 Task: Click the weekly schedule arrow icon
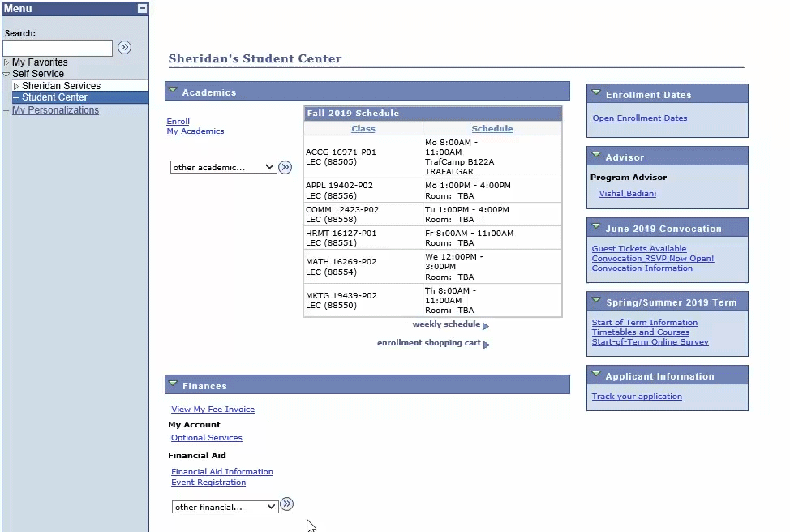pos(486,326)
